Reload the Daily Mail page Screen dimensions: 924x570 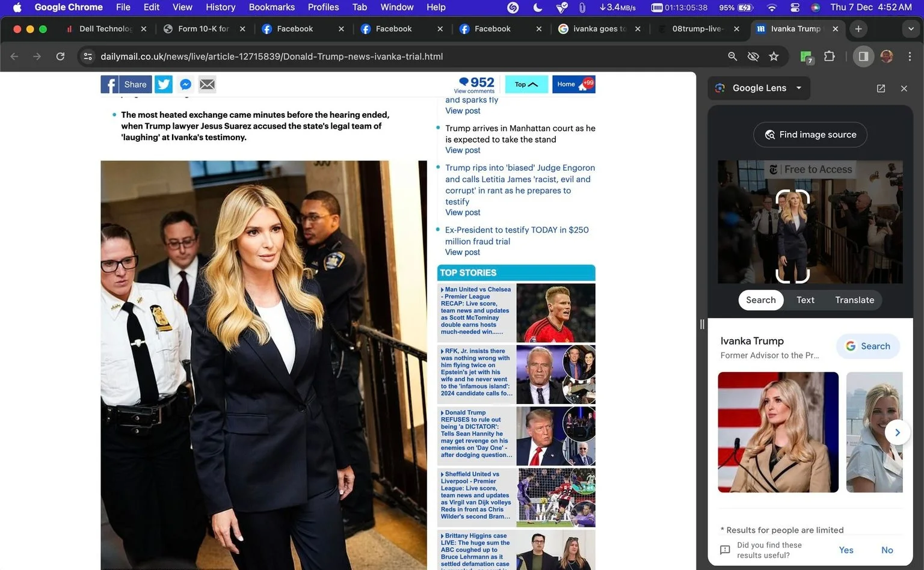[x=60, y=57]
